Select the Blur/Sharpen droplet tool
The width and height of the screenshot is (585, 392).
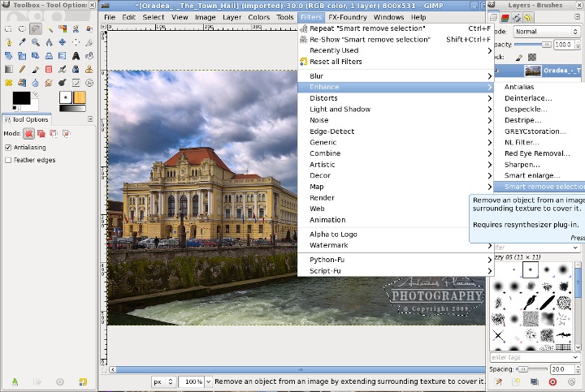(x=36, y=83)
